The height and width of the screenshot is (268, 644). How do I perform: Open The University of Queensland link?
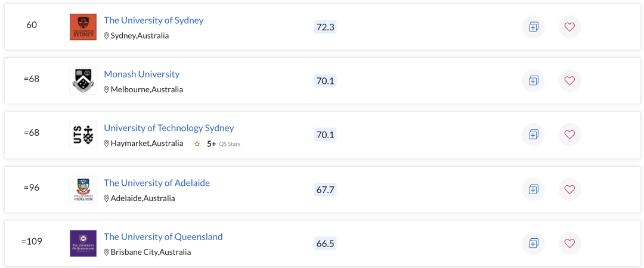pyautogui.click(x=163, y=237)
